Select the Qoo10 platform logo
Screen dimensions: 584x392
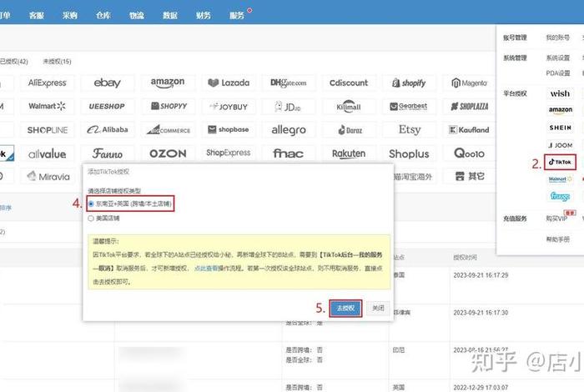pos(469,153)
